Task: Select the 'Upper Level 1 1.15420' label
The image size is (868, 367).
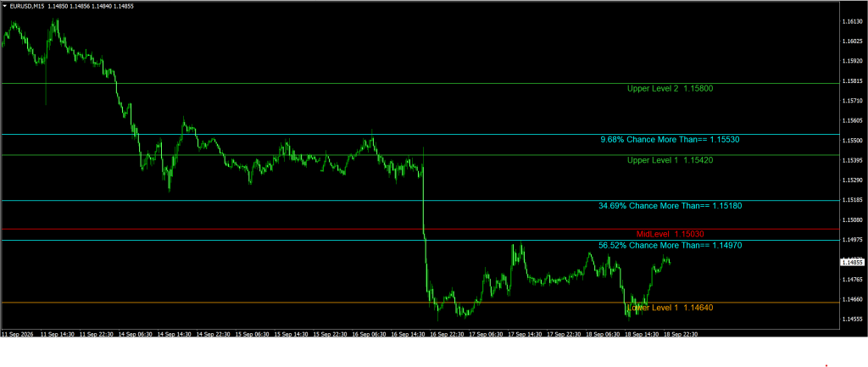Action: coord(670,160)
